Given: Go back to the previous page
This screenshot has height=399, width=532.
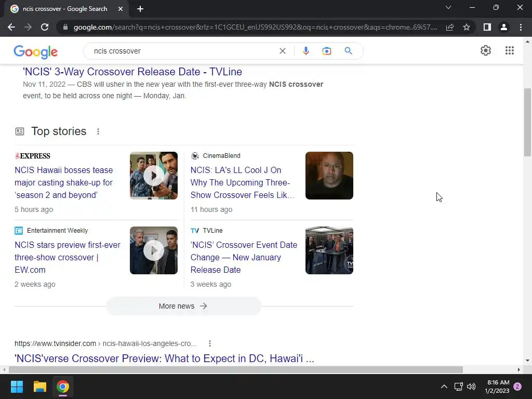Looking at the screenshot, I should (x=11, y=27).
